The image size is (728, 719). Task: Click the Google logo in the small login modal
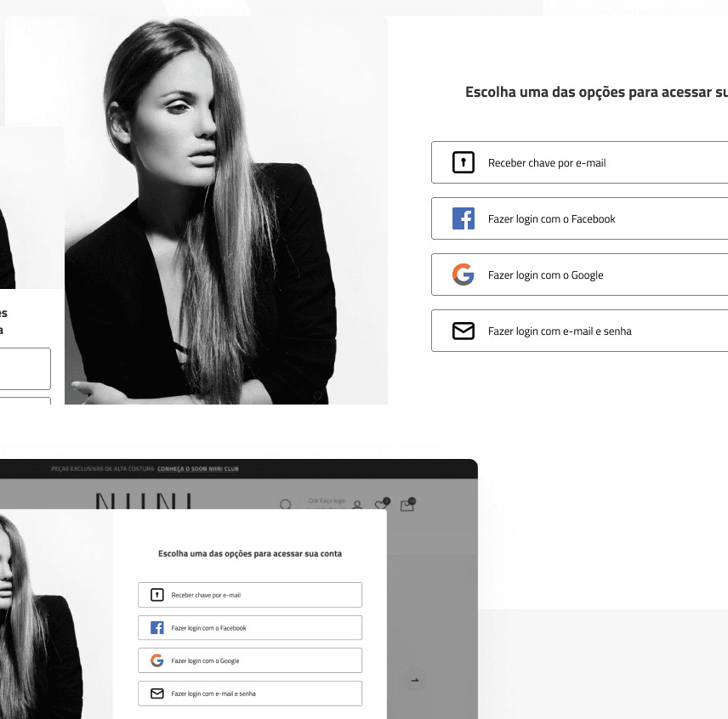[x=157, y=660]
